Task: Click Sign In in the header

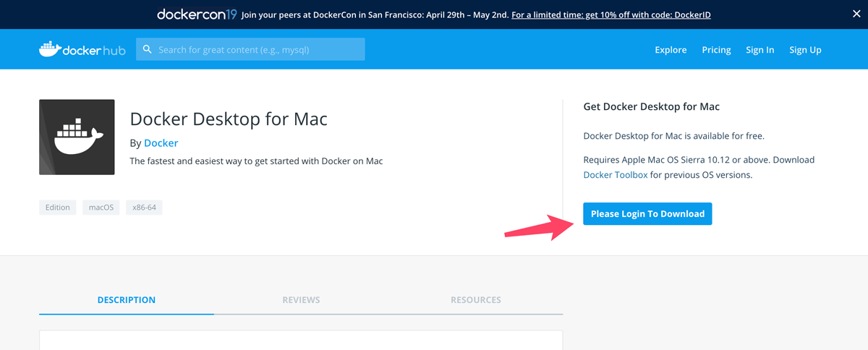Action: tap(760, 50)
